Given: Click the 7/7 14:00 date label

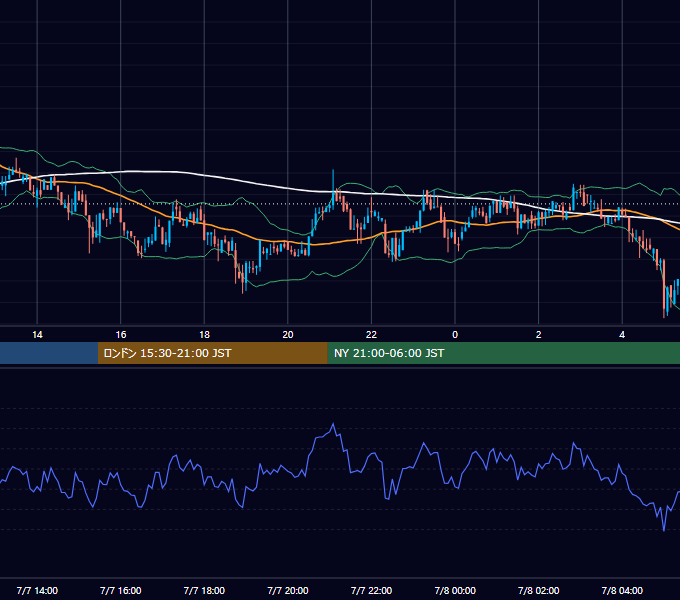Looking at the screenshot, I should point(37,590).
